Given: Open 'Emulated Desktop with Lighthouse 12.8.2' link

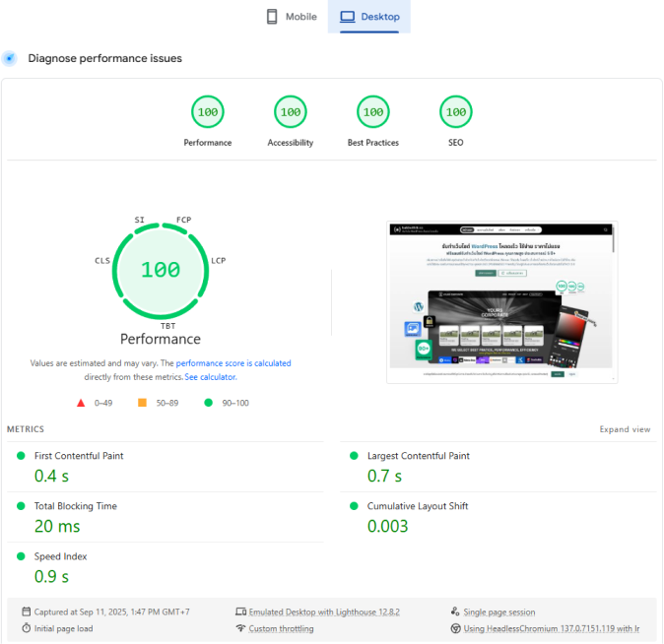Looking at the screenshot, I should [x=324, y=612].
